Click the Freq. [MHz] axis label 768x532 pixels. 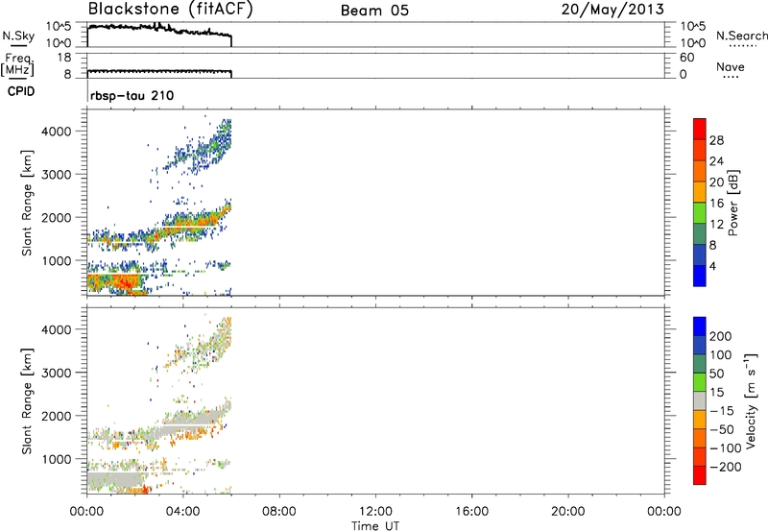coord(17,64)
